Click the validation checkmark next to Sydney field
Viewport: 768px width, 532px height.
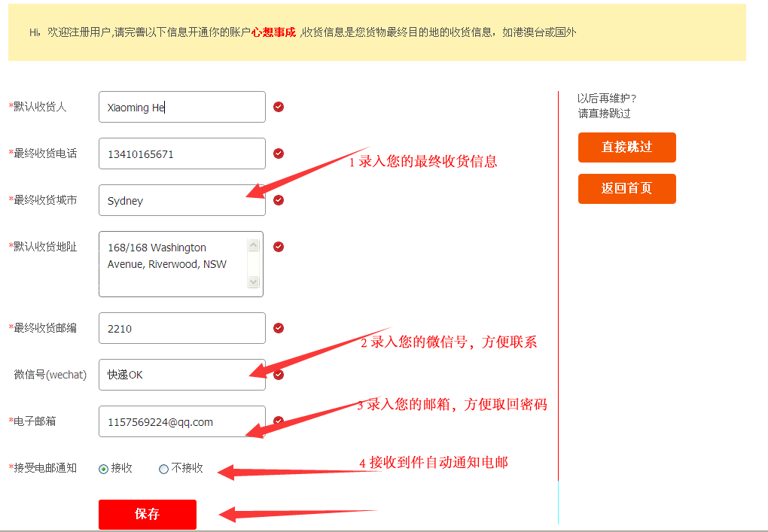(279, 200)
